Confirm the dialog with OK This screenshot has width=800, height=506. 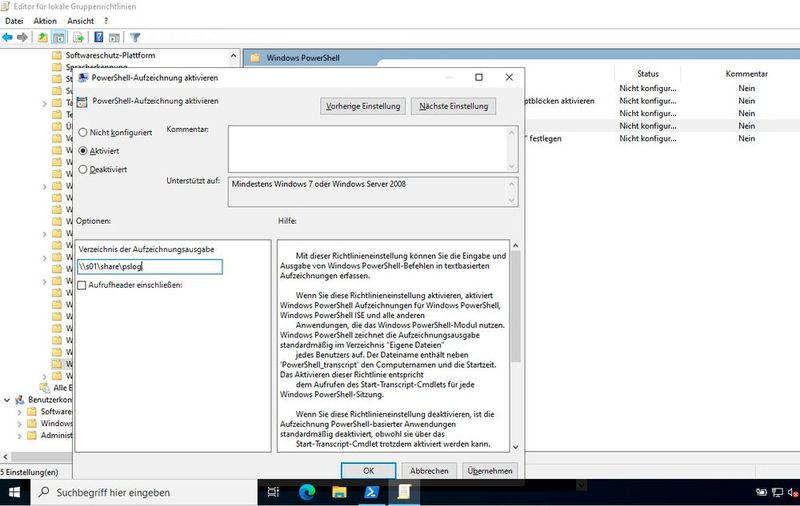click(x=368, y=471)
